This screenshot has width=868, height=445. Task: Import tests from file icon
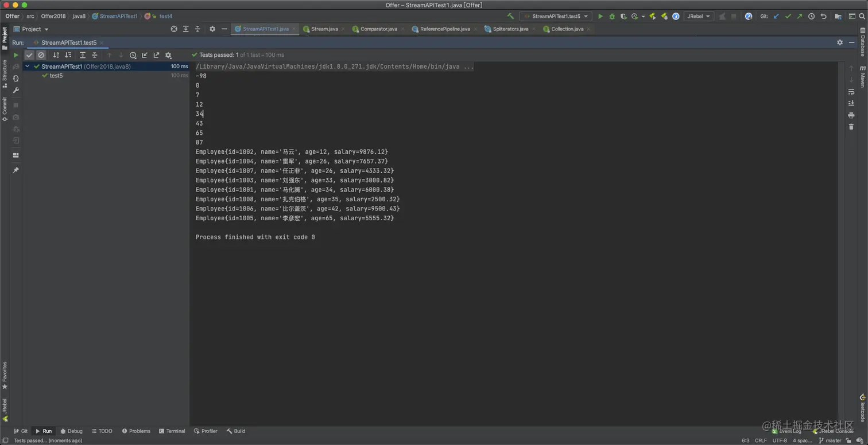click(x=145, y=55)
